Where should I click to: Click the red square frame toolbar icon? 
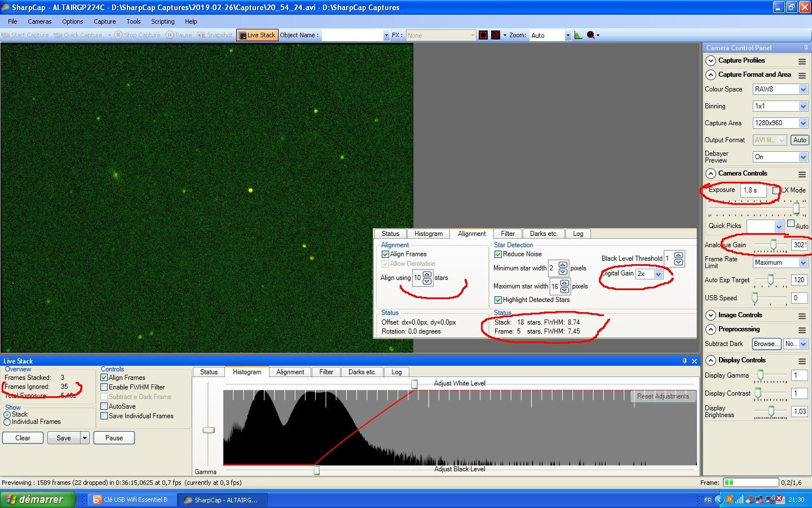point(483,35)
